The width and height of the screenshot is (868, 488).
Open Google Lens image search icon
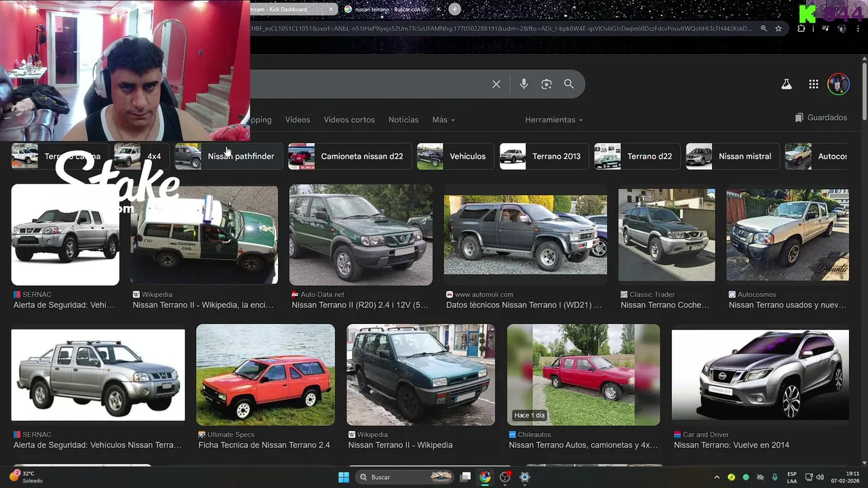(x=547, y=84)
